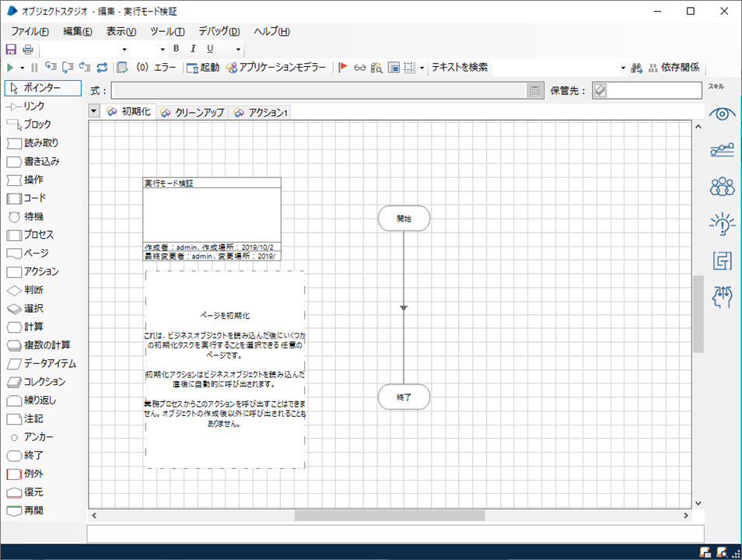742x560 pixels.
Task: Open the 表示 menu
Action: (x=121, y=31)
